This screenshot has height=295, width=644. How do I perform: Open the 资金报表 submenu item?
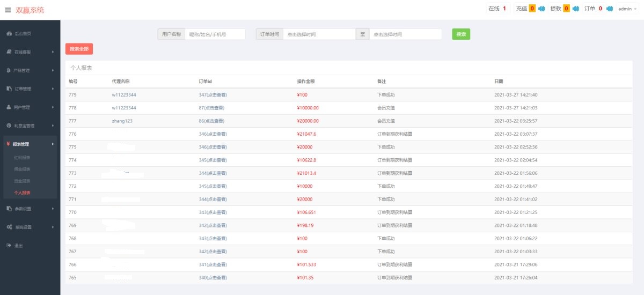point(22,181)
